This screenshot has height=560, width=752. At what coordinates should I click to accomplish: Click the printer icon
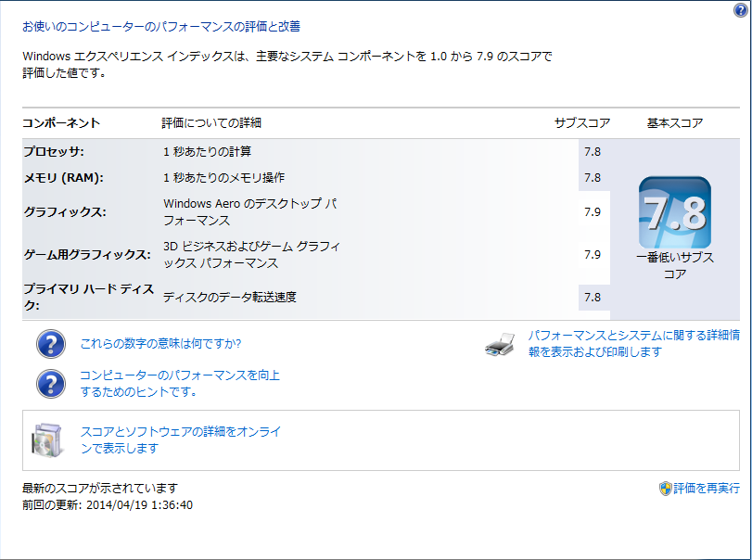pyautogui.click(x=500, y=344)
